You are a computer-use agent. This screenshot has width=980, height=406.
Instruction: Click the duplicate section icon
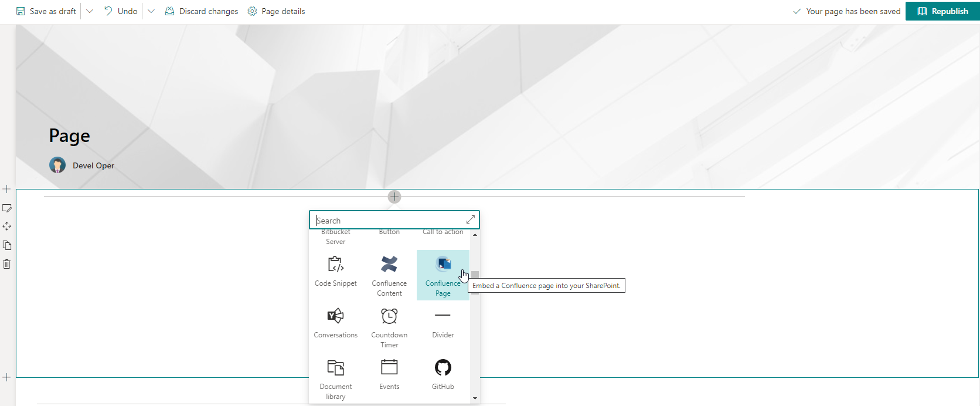tap(7, 245)
